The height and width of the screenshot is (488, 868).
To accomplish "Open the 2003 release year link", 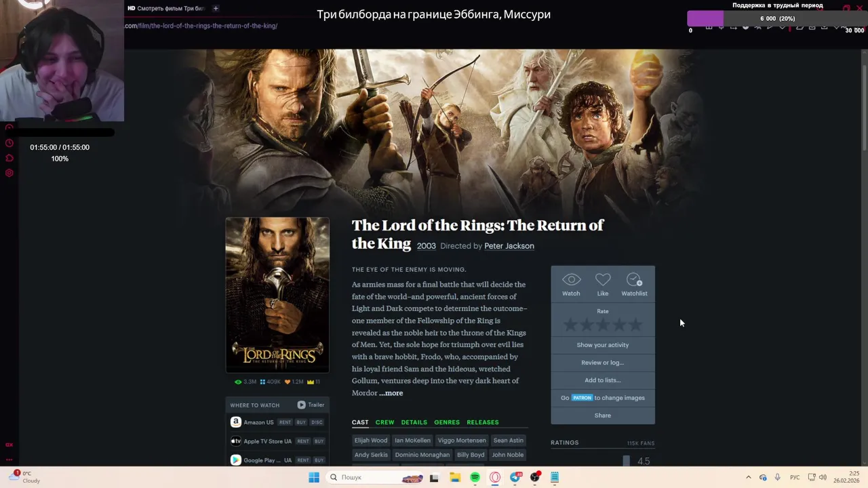I will (x=426, y=246).
